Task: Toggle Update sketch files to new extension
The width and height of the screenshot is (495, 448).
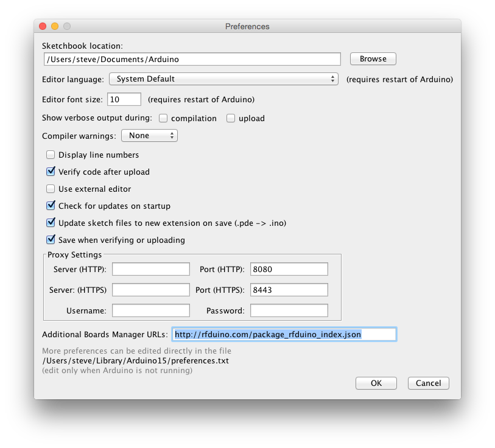Action: point(51,223)
